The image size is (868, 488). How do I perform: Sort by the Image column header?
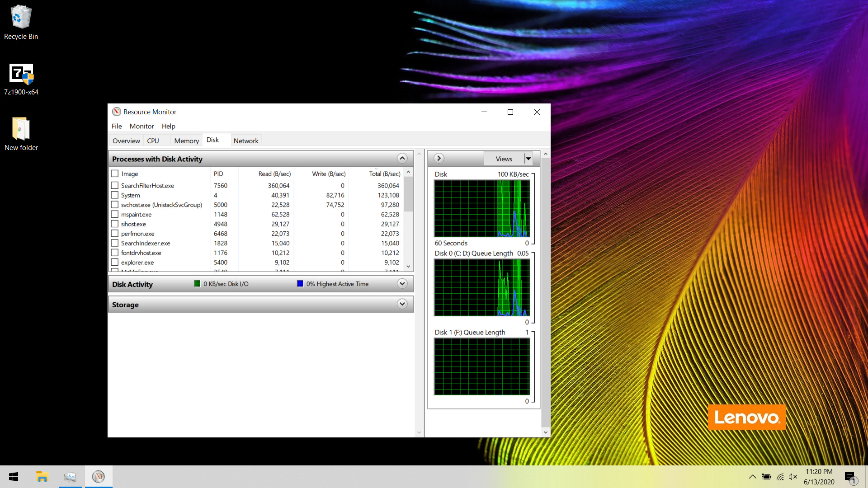coord(129,174)
